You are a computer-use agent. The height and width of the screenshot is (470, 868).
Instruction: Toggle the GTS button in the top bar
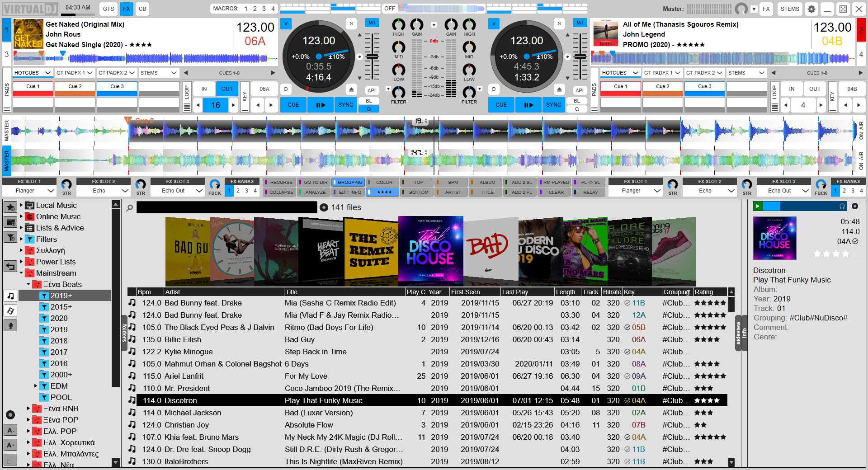108,9
